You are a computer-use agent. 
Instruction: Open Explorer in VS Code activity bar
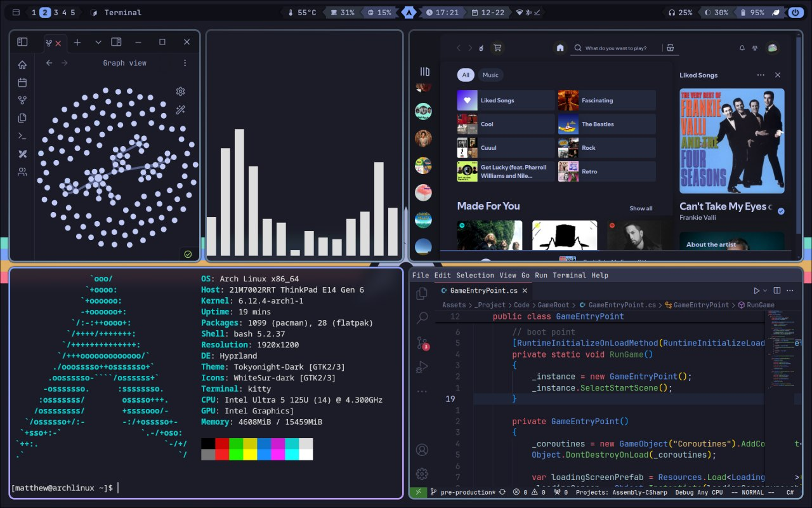422,293
